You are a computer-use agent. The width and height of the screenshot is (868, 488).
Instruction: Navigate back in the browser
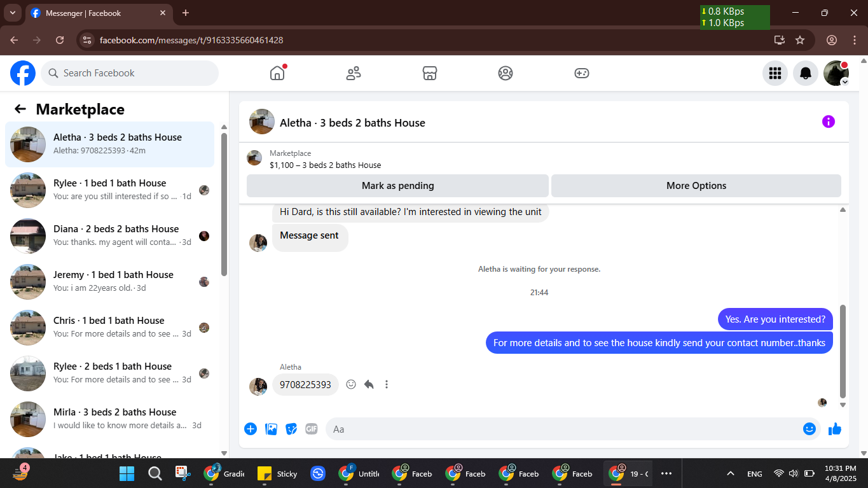pos(14,40)
